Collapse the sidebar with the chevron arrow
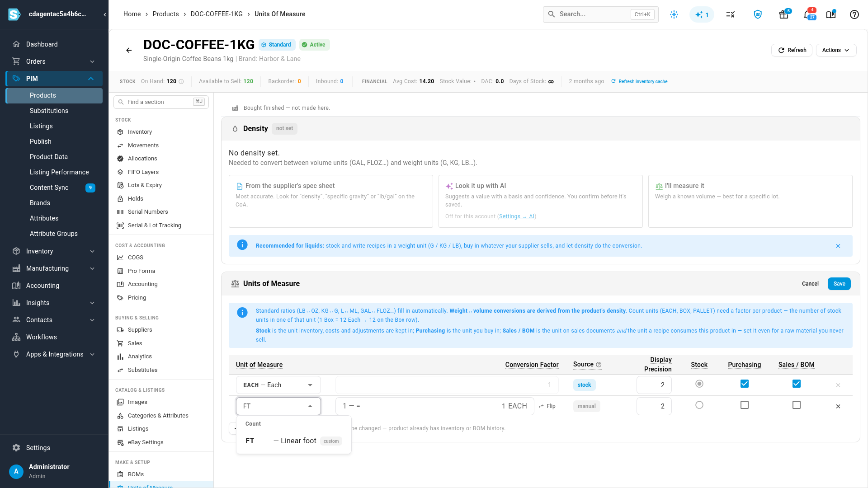Image resolution: width=868 pixels, height=488 pixels. pos(105,14)
